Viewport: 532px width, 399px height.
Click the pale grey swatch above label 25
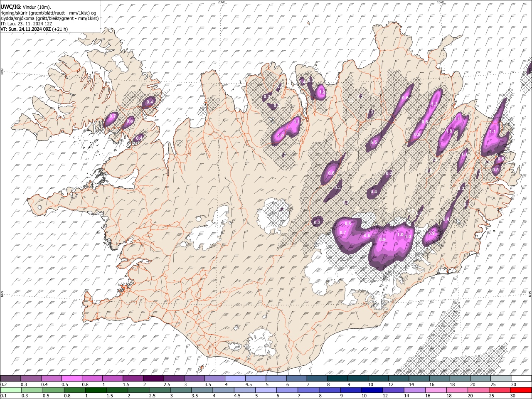click(501, 378)
